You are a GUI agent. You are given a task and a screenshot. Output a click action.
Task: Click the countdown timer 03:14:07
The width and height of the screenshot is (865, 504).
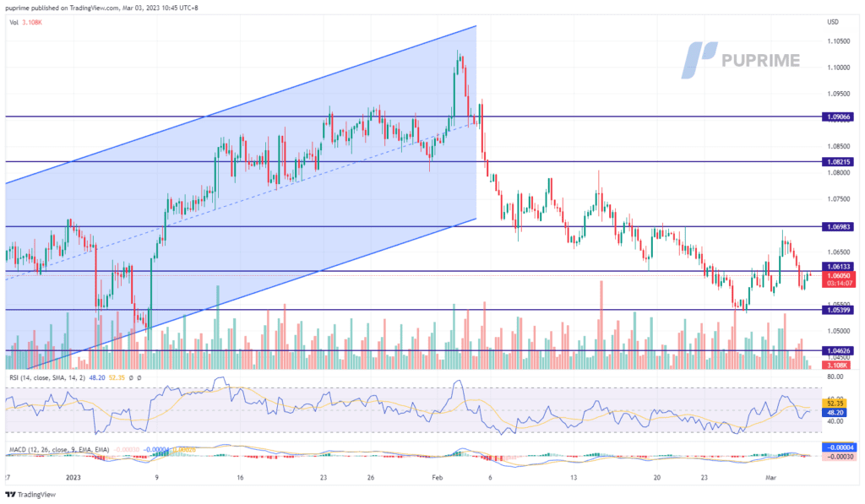pyautogui.click(x=839, y=283)
